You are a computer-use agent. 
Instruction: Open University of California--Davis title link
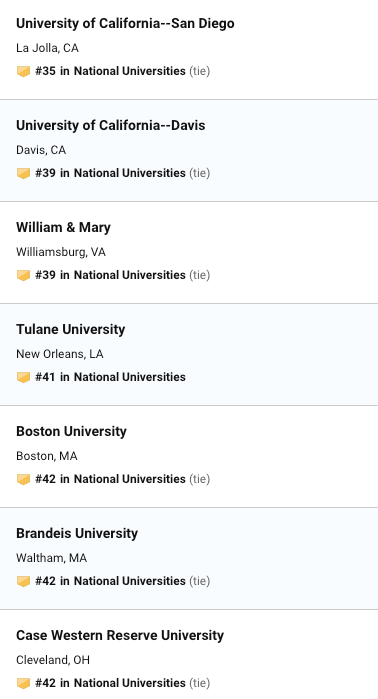[x=111, y=125]
